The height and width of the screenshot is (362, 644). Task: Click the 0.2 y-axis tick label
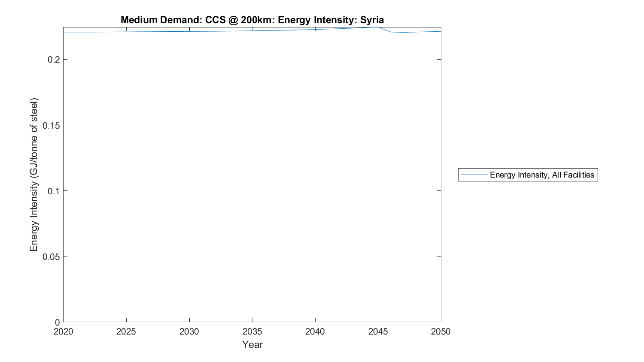coord(53,60)
